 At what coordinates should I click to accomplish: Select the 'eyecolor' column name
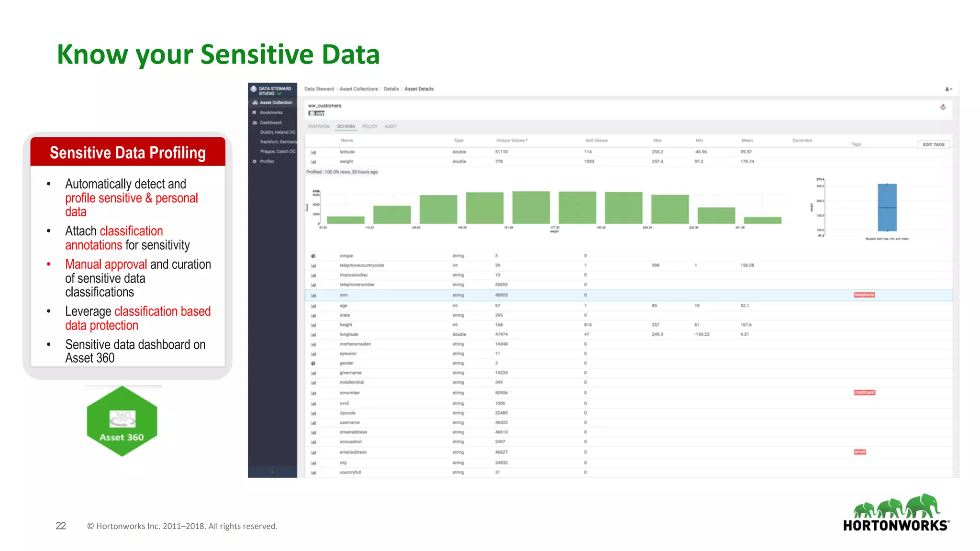click(348, 353)
